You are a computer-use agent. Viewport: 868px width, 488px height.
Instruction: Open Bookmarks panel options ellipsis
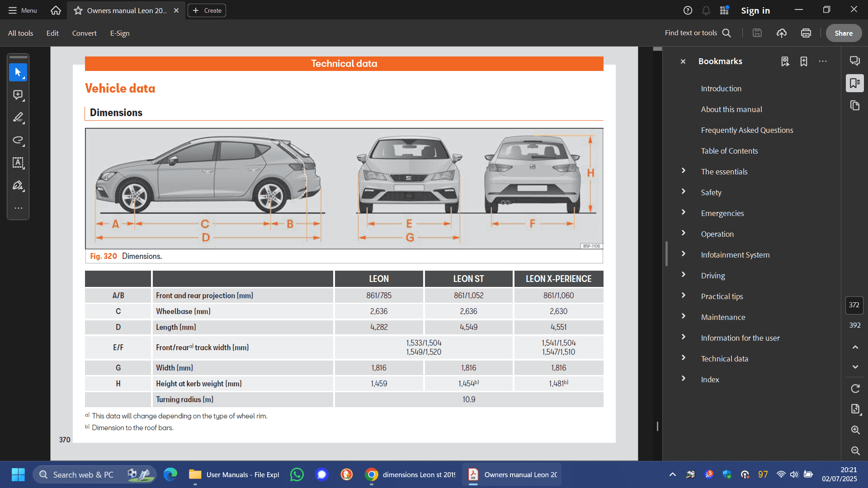pyautogui.click(x=823, y=61)
